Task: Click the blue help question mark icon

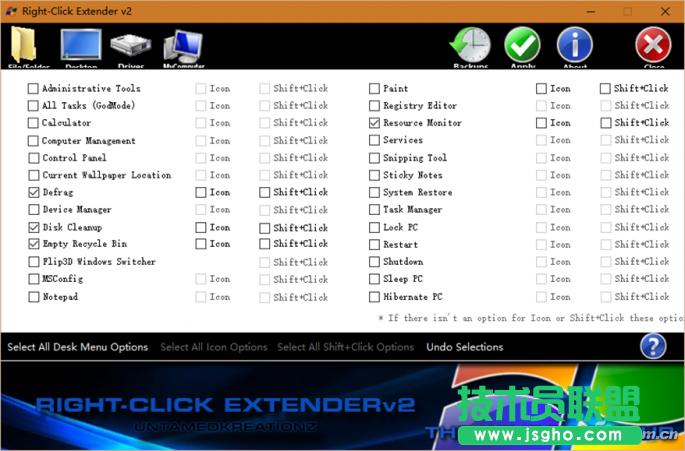Action: tap(653, 346)
